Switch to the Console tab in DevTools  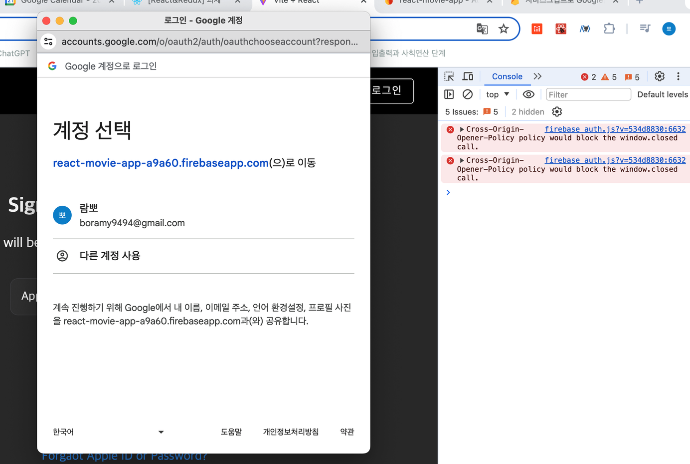507,77
